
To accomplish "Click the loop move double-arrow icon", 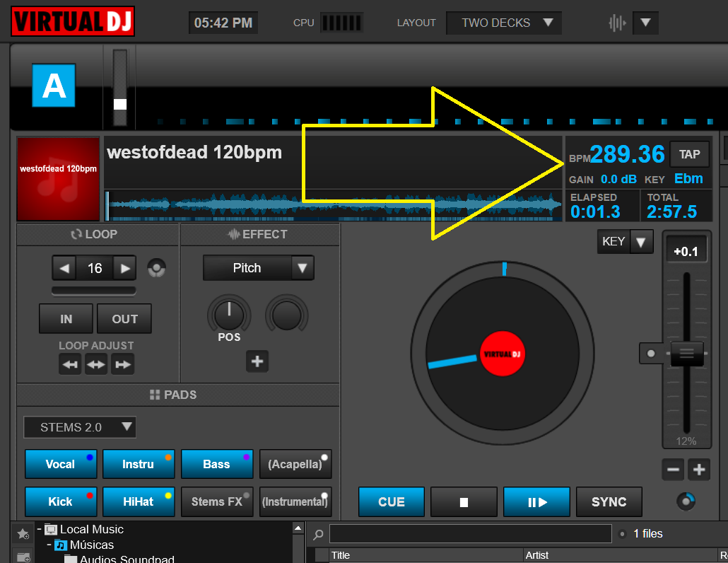I will click(x=96, y=364).
